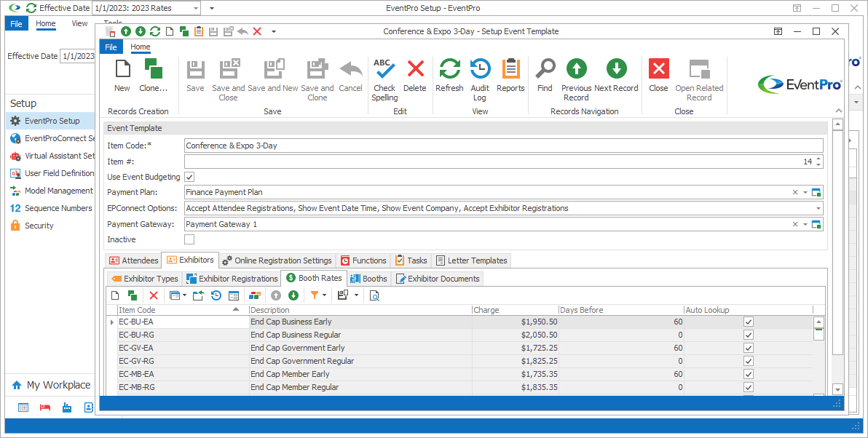Open the grid view layout dropdown arrow
The height and width of the screenshot is (438, 868).
(185, 295)
